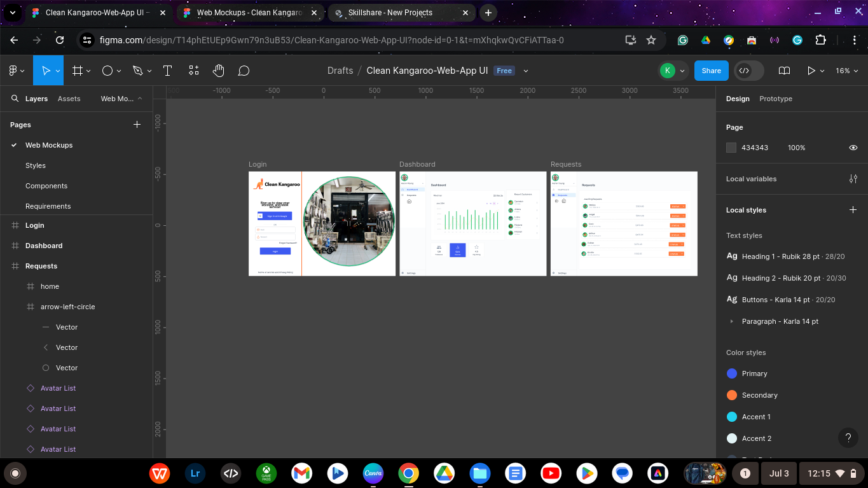Reload the Figma page
The image size is (868, 488).
point(60,40)
